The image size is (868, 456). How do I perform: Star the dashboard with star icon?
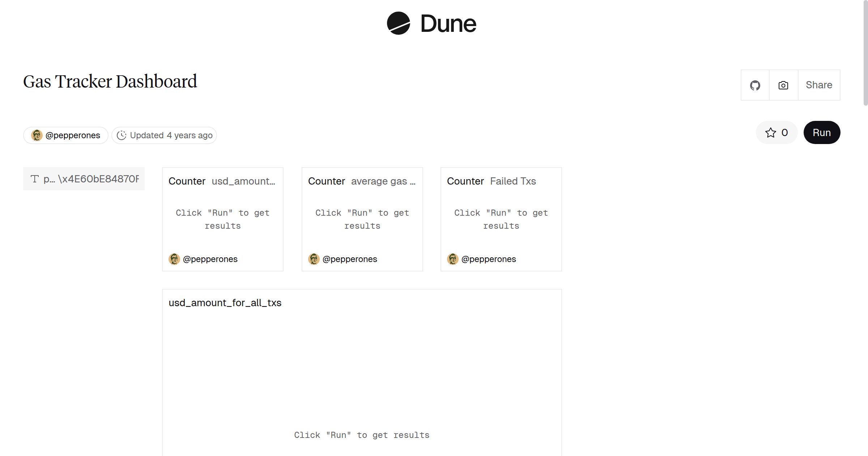click(770, 132)
